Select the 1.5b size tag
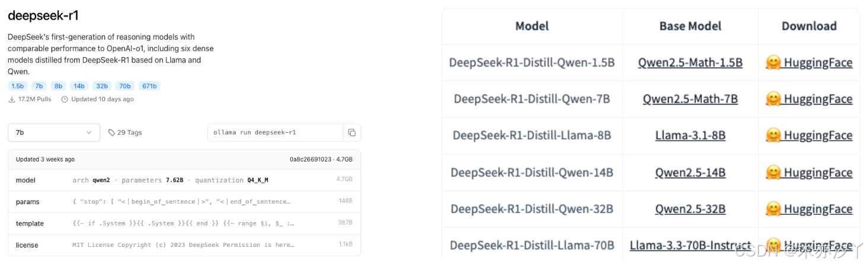Screen dimensions: 868x266 pyautogui.click(x=17, y=86)
